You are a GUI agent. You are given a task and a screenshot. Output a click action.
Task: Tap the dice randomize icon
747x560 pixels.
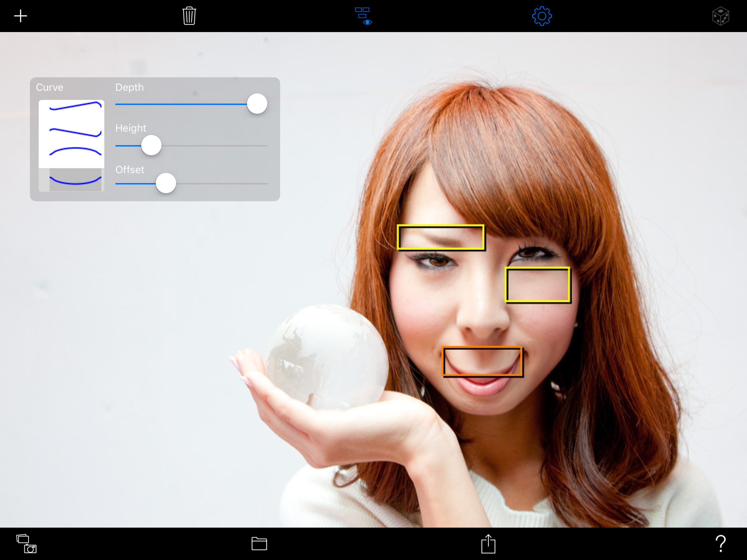click(720, 16)
